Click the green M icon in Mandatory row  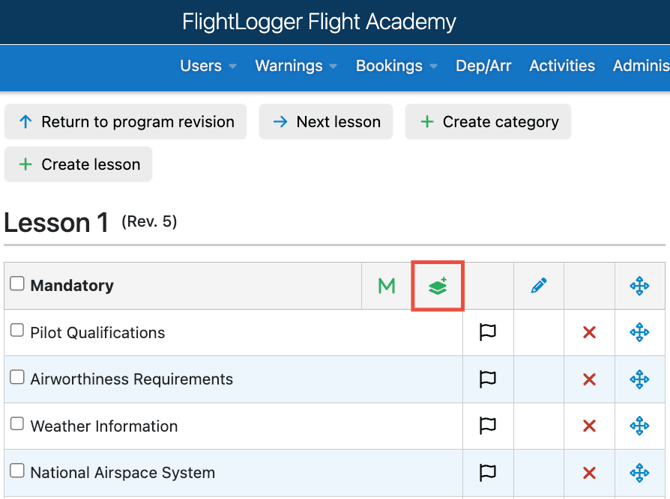point(386,286)
